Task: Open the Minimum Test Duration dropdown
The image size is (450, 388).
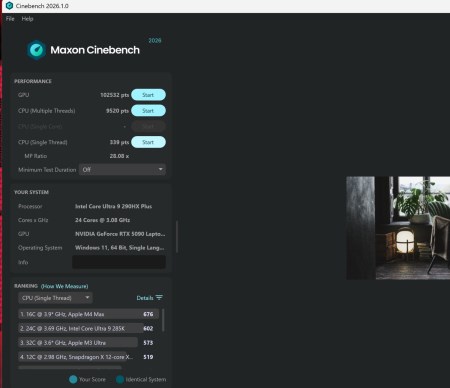Action: pos(122,169)
